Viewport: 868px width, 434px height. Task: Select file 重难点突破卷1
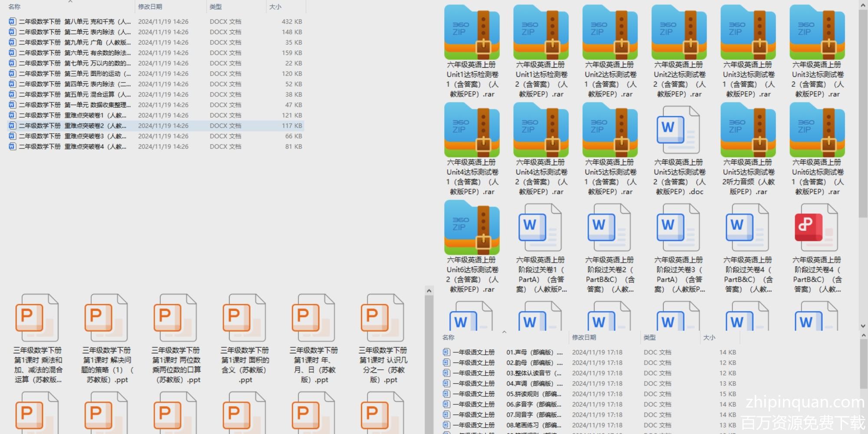point(156,115)
